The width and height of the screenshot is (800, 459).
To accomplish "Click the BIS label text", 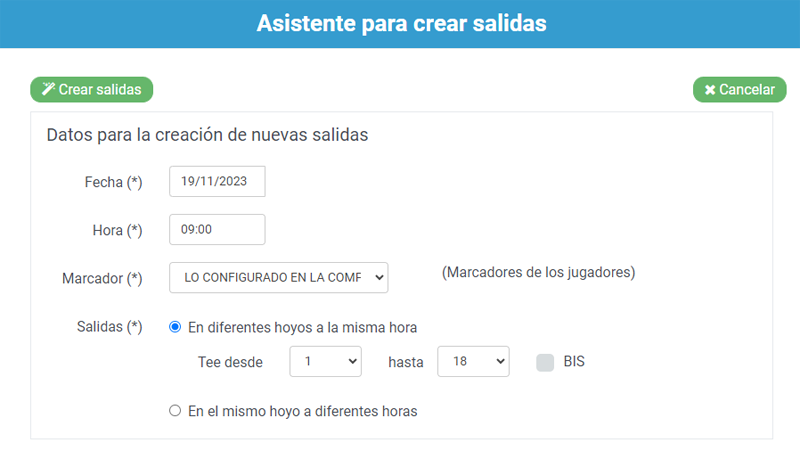I will click(x=574, y=362).
